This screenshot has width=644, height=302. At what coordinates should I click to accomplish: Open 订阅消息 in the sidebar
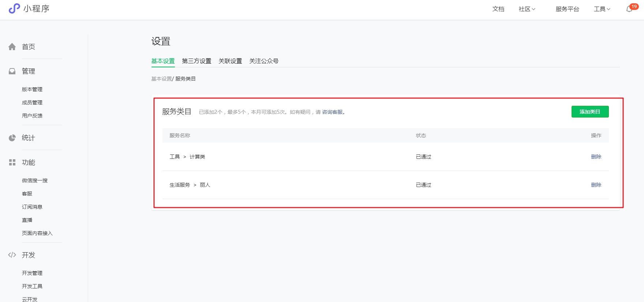32,207
